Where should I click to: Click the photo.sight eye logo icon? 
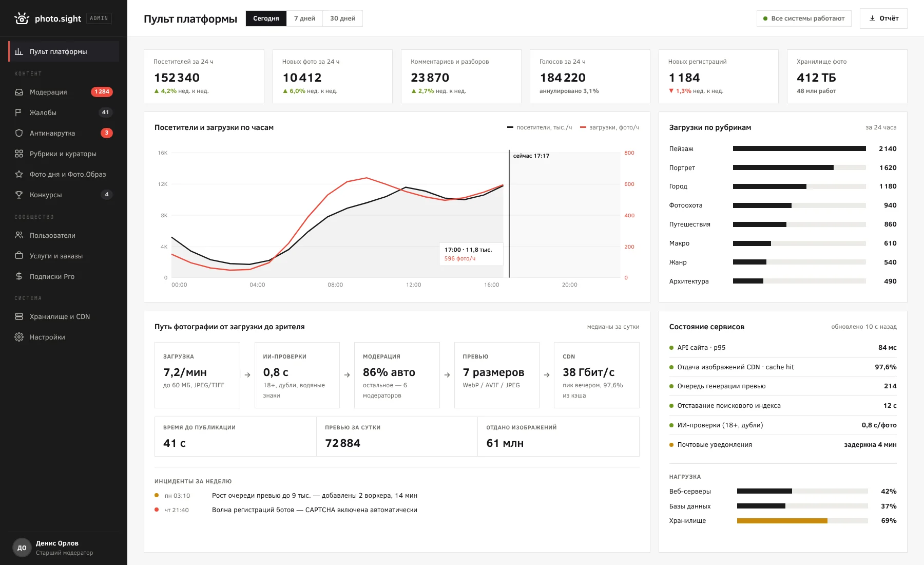22,18
